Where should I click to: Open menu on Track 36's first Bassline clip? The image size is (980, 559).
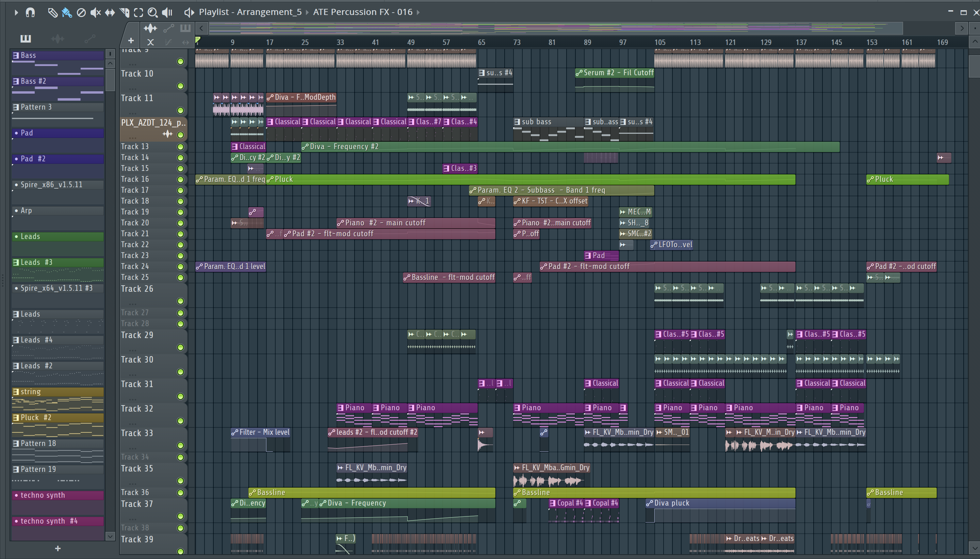pyautogui.click(x=252, y=493)
